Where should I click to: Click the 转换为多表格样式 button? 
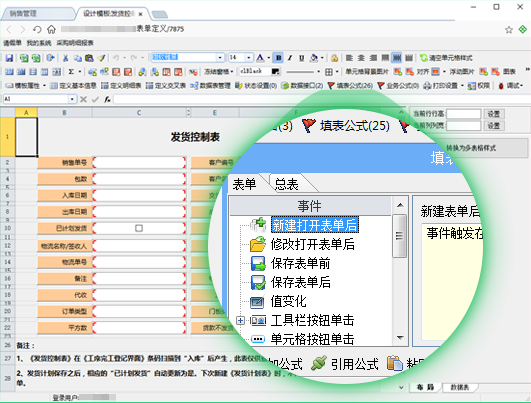tap(471, 148)
